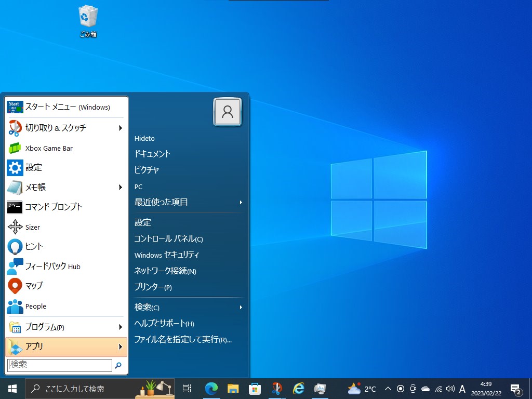Open the Hideto user folder

[x=144, y=138]
